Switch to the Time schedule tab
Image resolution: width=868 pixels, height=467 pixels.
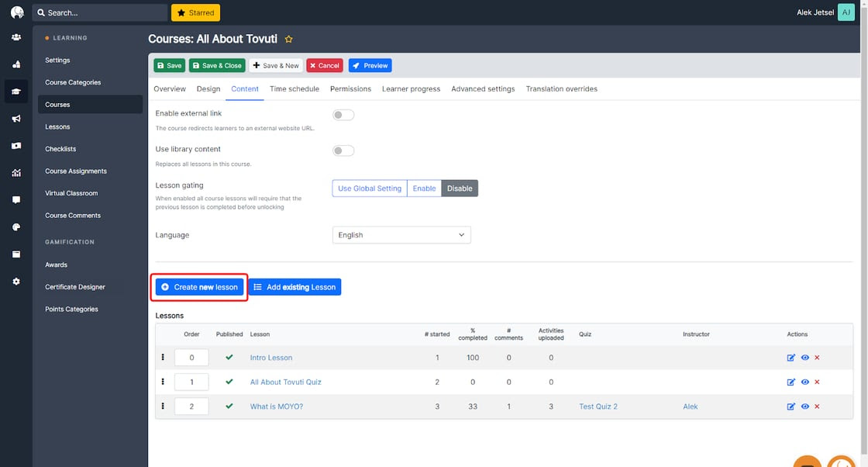tap(294, 89)
